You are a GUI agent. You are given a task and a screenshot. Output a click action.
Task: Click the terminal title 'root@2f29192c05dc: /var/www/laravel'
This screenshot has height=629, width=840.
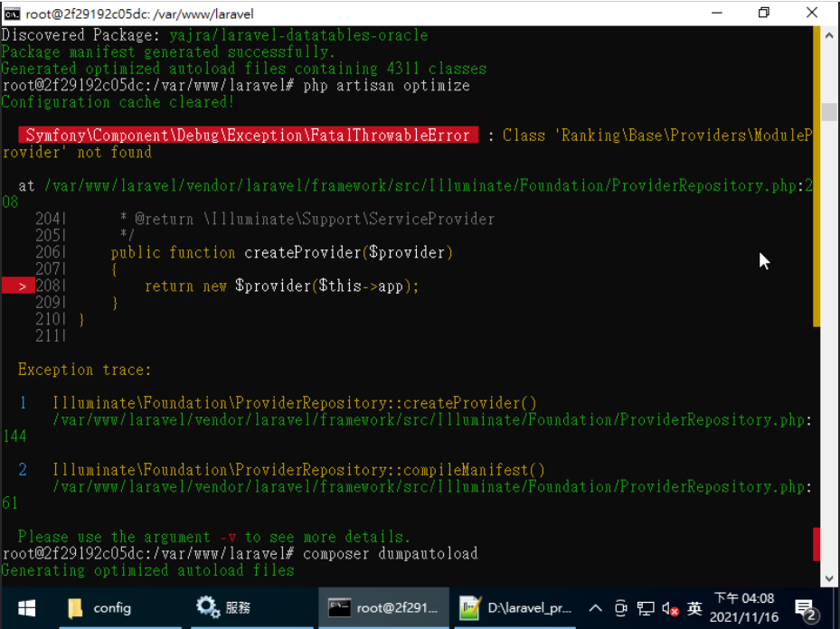[x=139, y=14]
